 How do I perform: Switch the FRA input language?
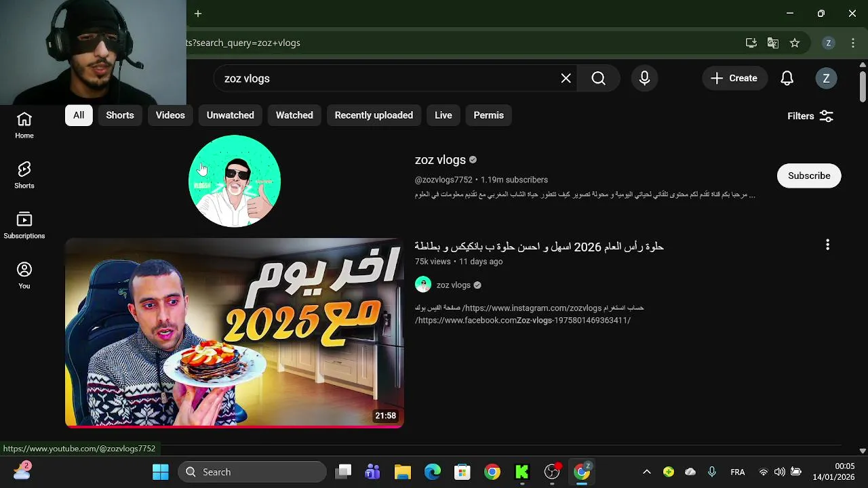click(x=738, y=472)
